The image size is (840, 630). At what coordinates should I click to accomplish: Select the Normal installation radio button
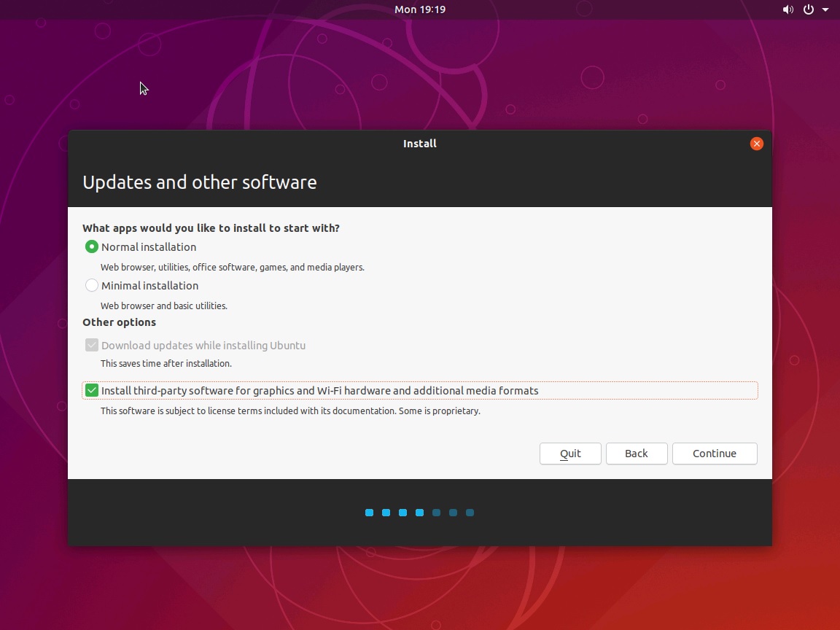92,247
